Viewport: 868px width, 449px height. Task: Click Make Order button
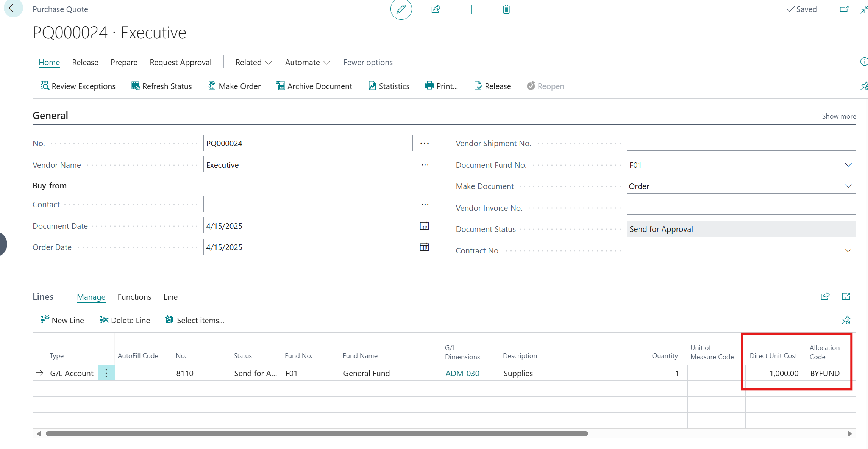[x=234, y=86]
